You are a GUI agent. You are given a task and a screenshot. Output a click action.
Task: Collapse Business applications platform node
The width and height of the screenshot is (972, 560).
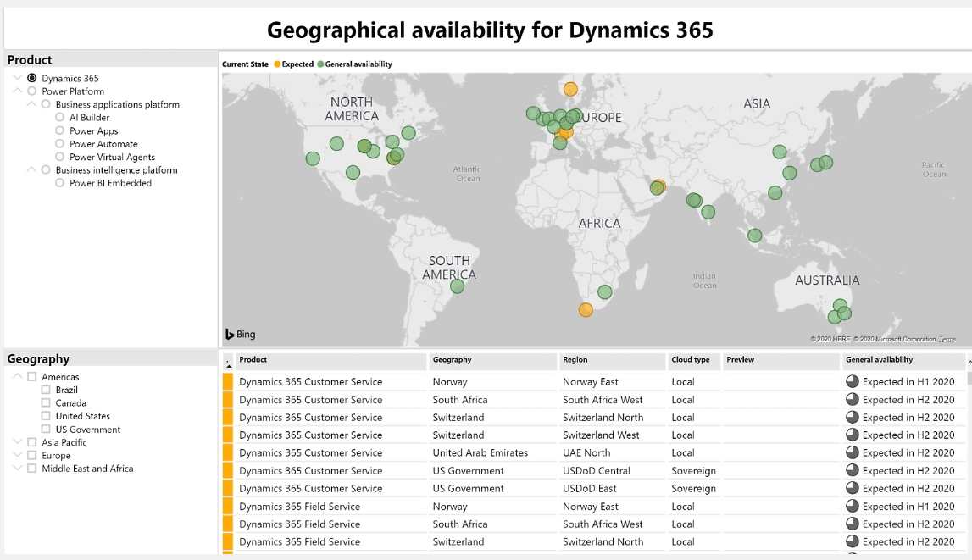(x=31, y=103)
